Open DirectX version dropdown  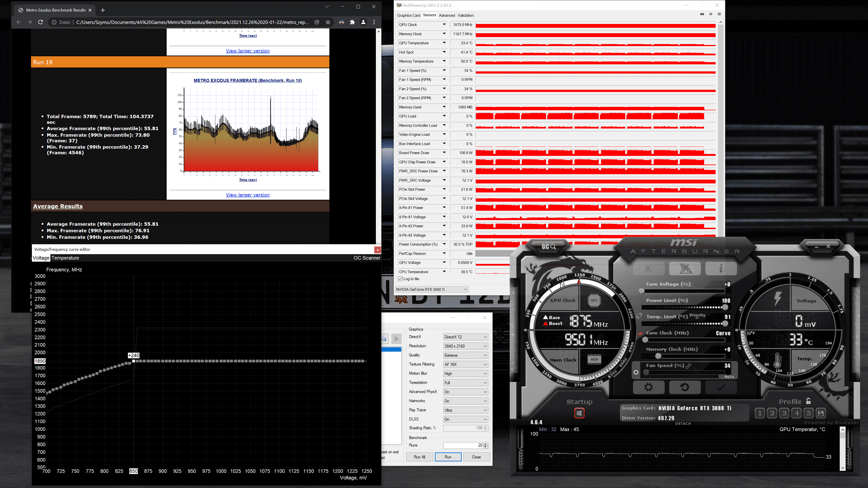[x=465, y=337]
